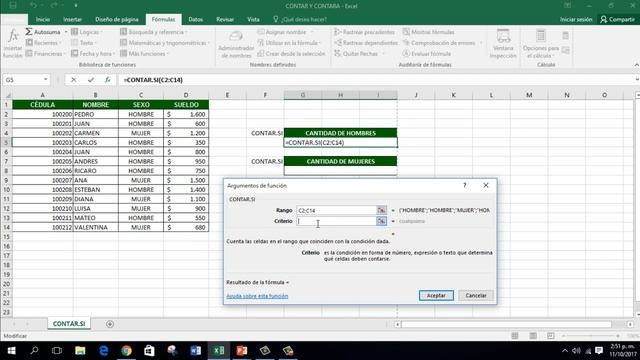Click Asignar nombre
The width and height of the screenshot is (640, 360).
pos(285,32)
